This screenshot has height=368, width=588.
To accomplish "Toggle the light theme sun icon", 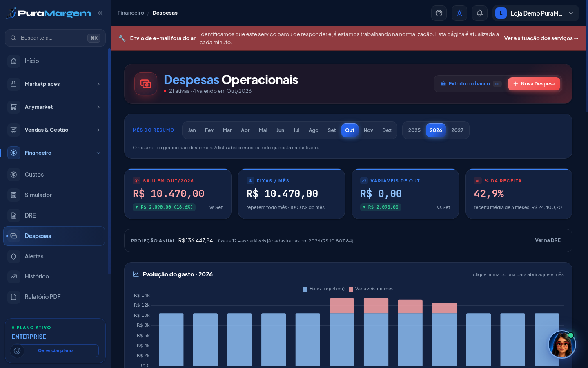I will click(x=459, y=13).
